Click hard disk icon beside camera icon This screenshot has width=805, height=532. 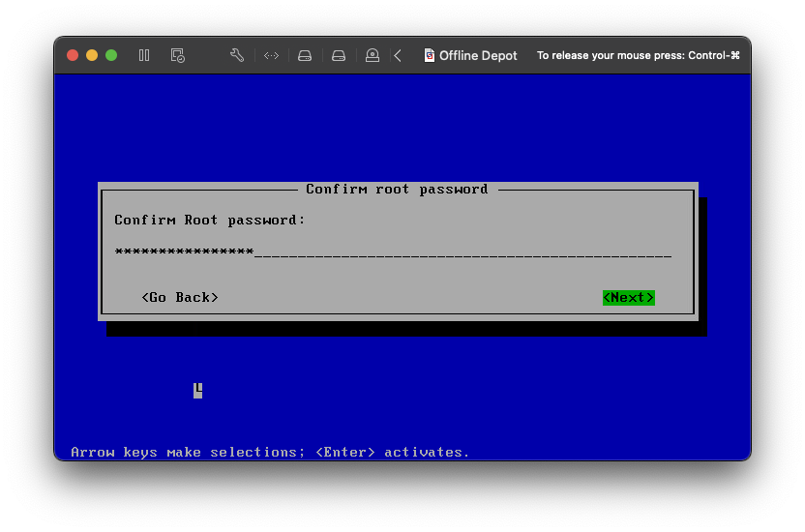pos(339,55)
